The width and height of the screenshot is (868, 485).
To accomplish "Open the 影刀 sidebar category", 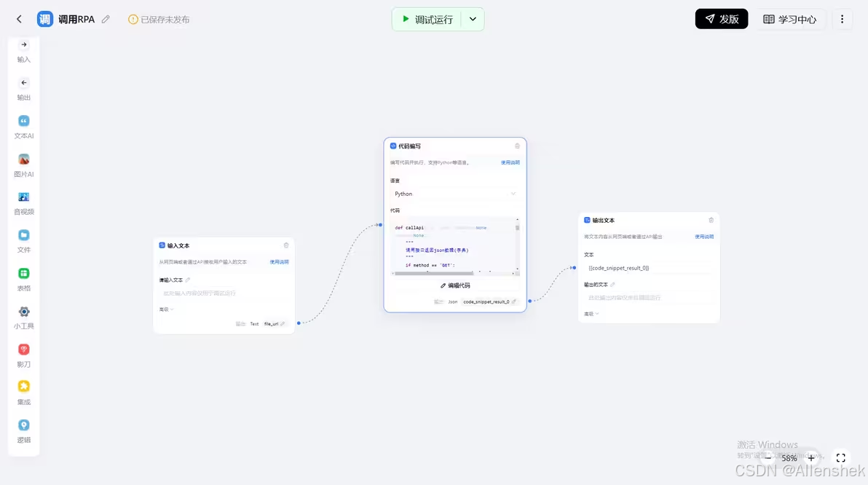I will tap(24, 355).
